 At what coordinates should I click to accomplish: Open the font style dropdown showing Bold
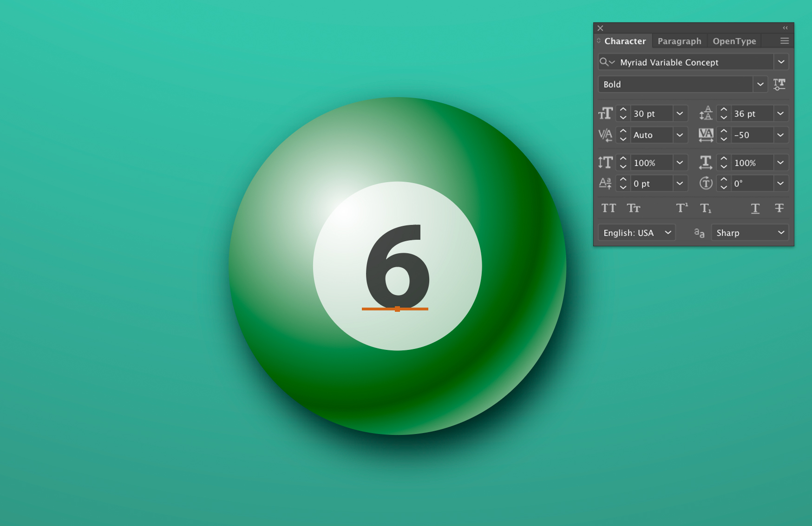[760, 84]
